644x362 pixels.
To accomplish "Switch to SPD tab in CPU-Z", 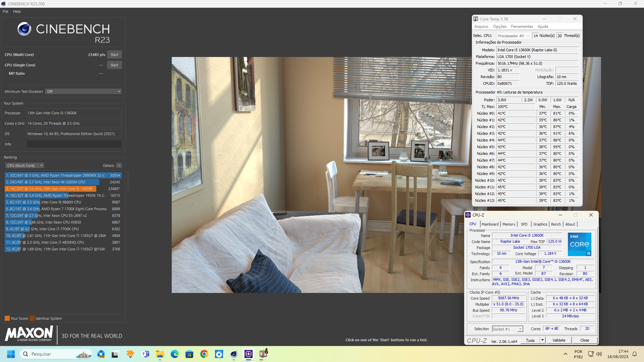I will pos(524,224).
